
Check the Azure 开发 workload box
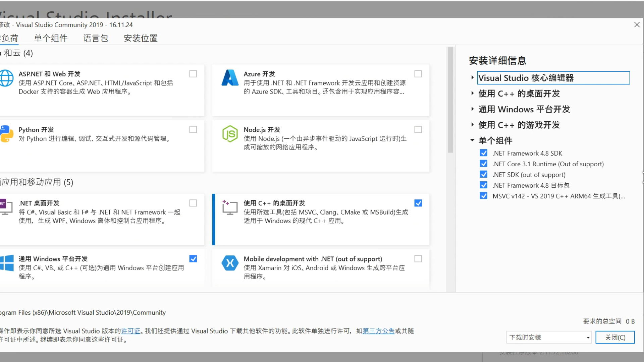tap(418, 74)
